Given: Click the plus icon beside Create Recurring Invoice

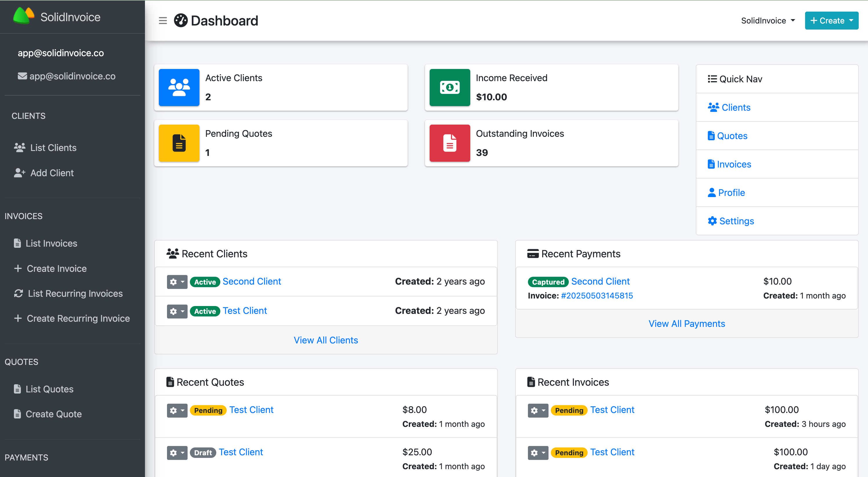Looking at the screenshot, I should 18,318.
